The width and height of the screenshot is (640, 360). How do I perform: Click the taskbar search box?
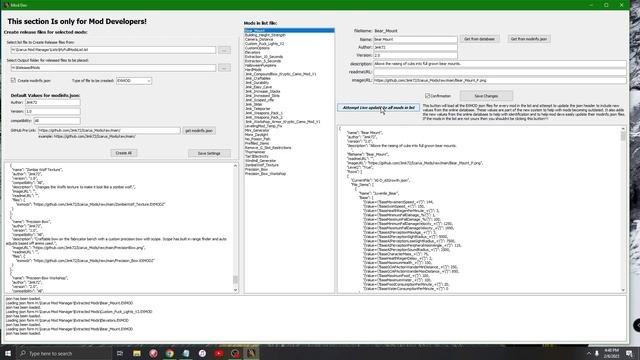64,353
